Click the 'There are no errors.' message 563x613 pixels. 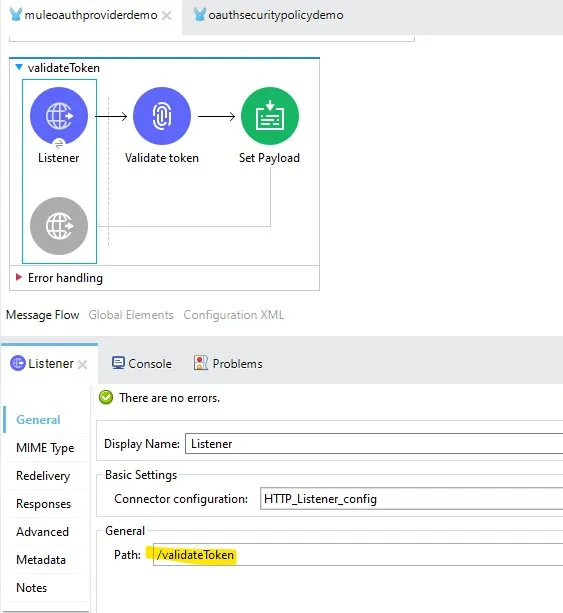[x=170, y=398]
